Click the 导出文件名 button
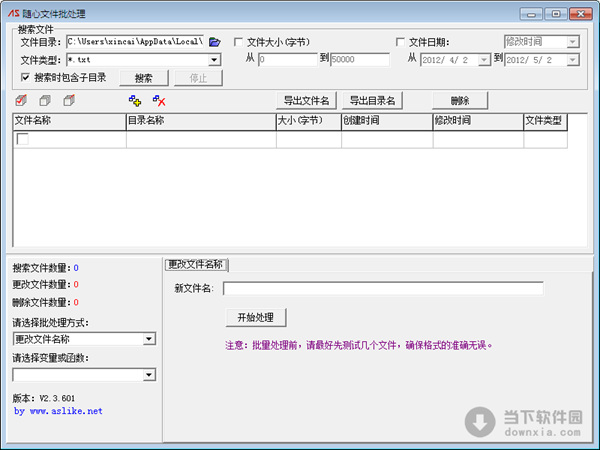This screenshot has width=600, height=450. click(306, 101)
